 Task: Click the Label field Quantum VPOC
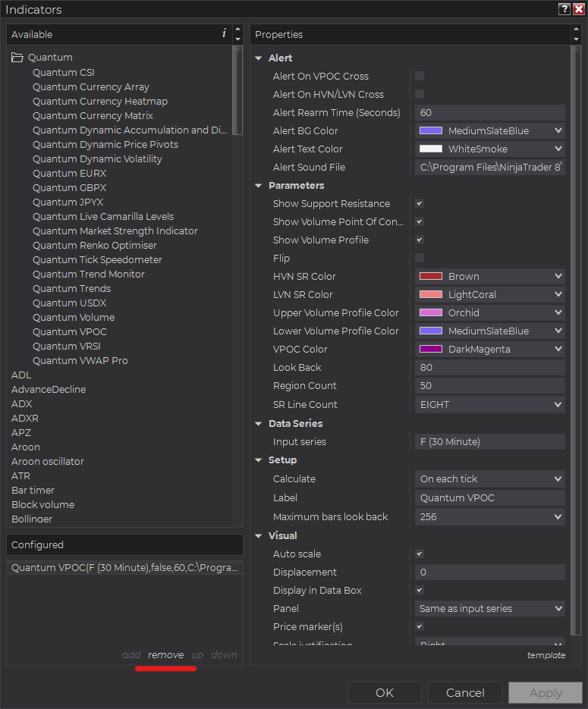tap(490, 498)
